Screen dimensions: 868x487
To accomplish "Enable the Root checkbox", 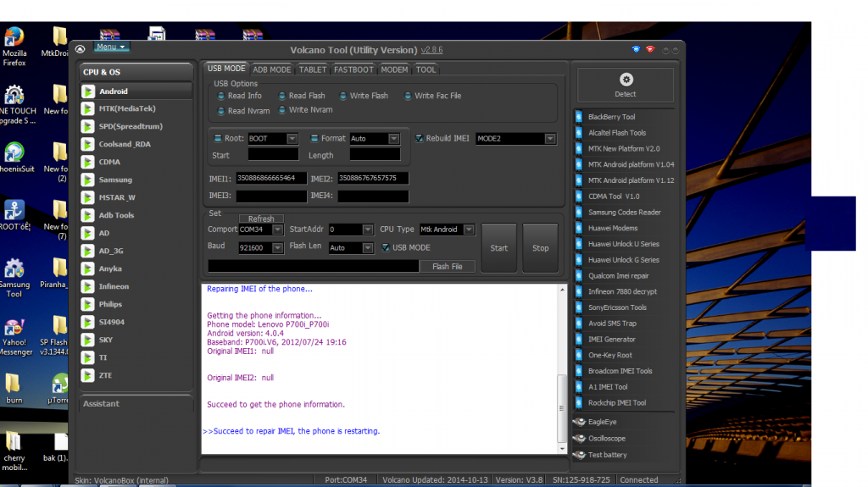I will pyautogui.click(x=217, y=138).
